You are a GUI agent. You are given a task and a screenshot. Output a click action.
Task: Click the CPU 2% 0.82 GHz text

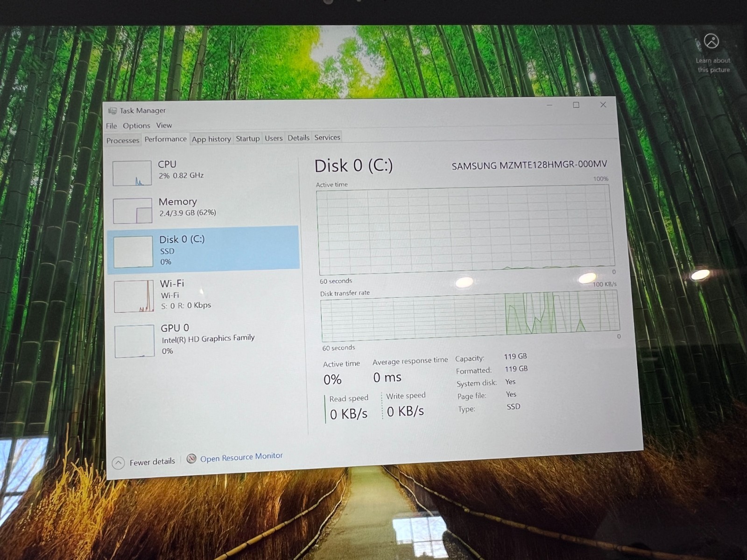(181, 175)
